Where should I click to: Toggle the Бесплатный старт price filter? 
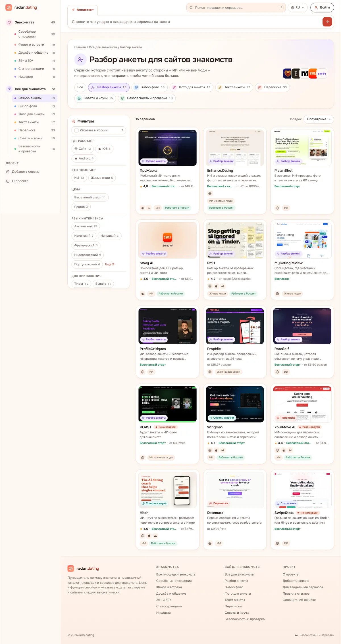(90, 198)
